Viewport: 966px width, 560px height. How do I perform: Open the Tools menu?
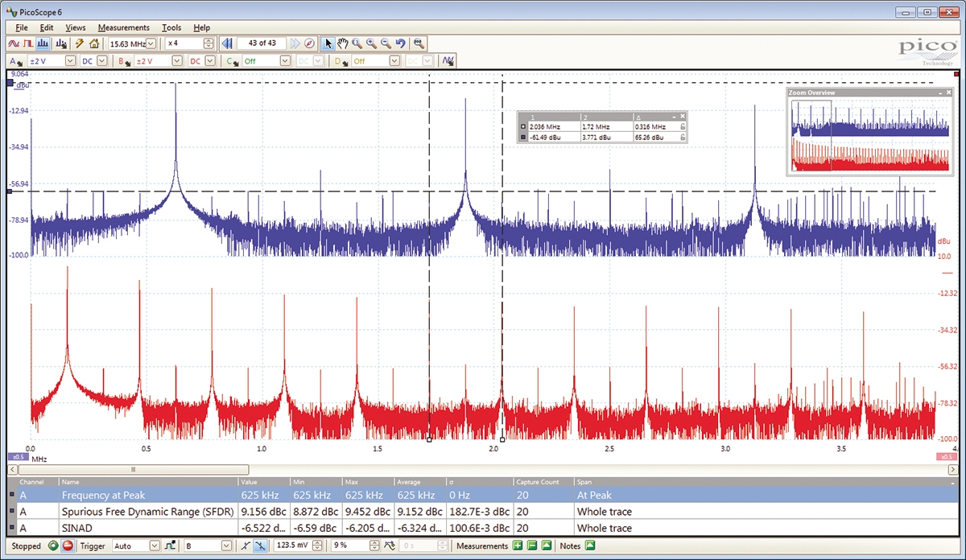click(x=171, y=27)
